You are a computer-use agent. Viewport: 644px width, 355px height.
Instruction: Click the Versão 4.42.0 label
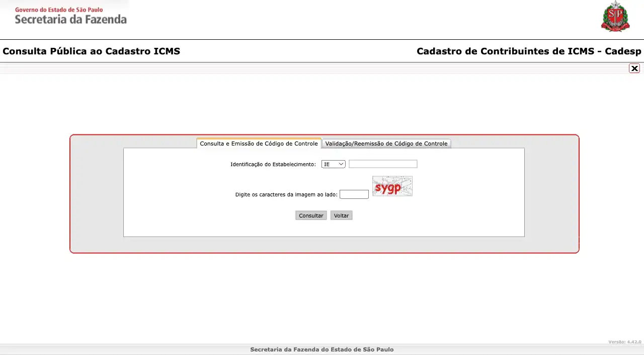pos(624,342)
